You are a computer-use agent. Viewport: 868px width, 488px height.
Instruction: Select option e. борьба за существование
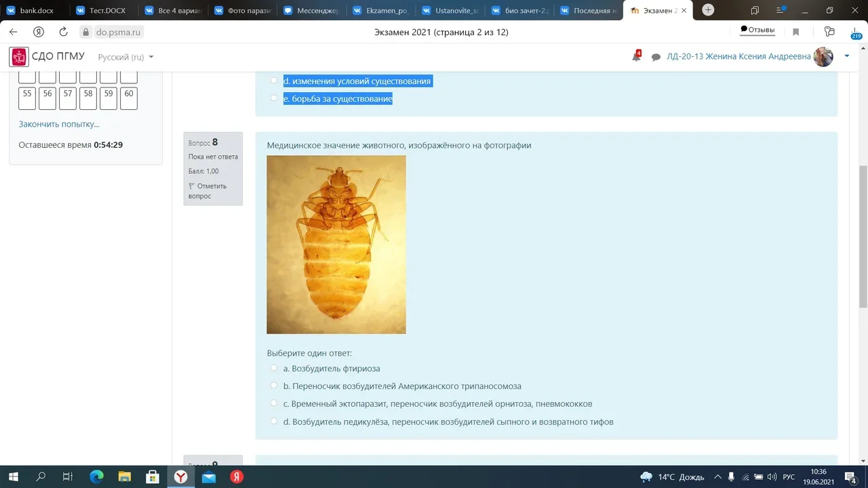point(274,98)
